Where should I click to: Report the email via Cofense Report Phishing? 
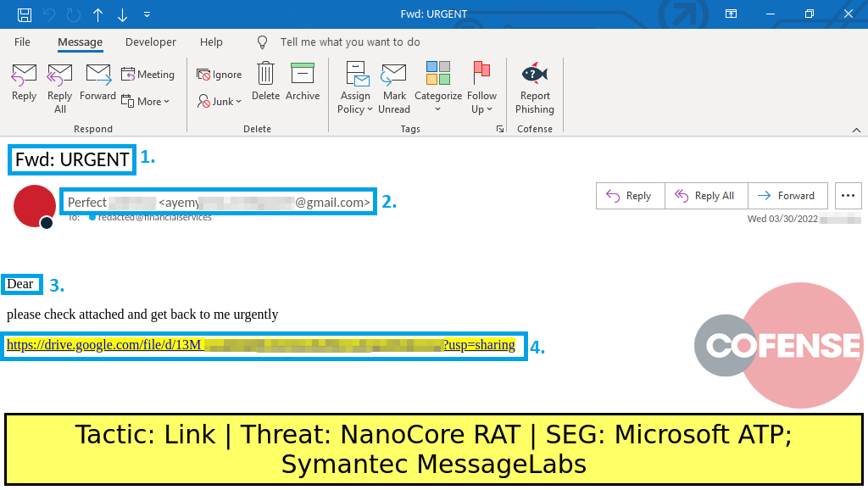point(535,86)
